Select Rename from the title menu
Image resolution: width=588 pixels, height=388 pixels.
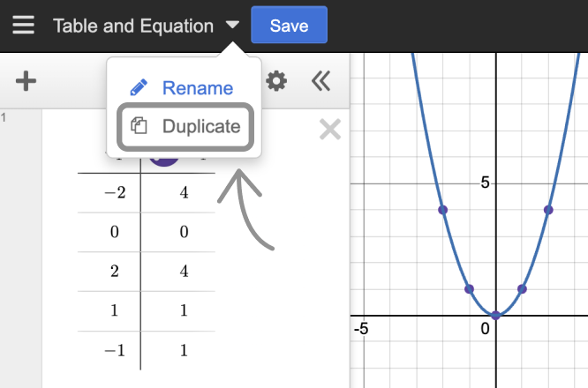click(182, 88)
